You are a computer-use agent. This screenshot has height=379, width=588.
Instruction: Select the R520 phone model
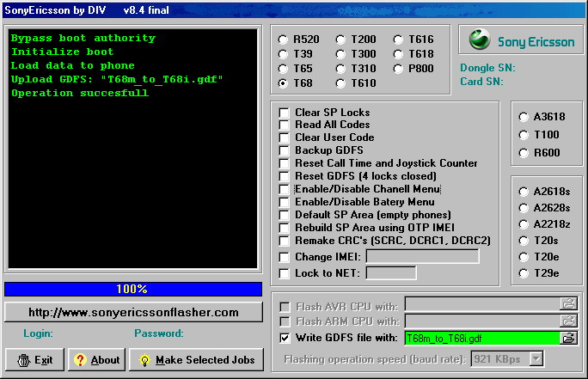(284, 40)
